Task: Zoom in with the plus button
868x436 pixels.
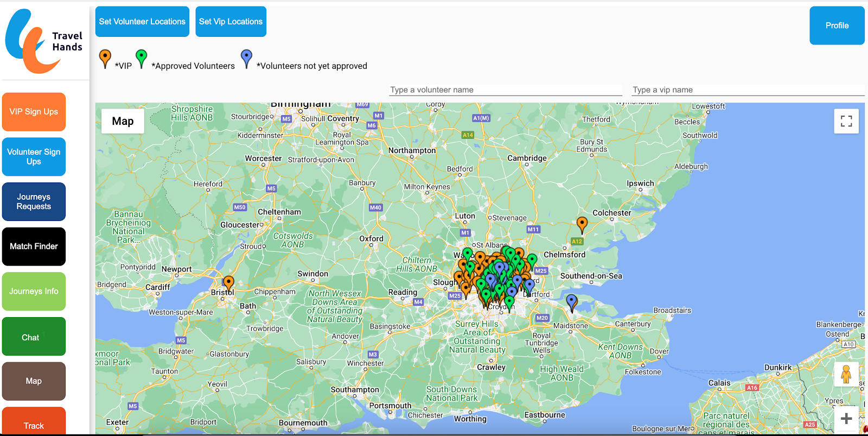Action: [x=846, y=418]
